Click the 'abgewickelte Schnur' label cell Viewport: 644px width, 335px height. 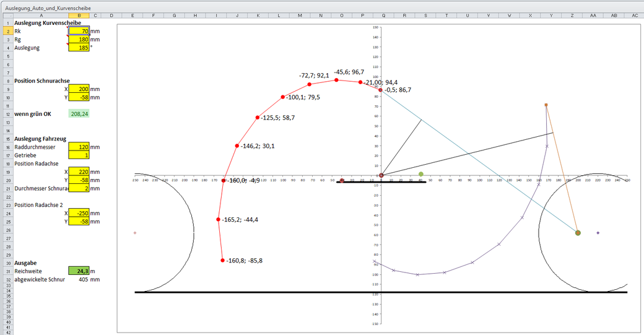40,279
